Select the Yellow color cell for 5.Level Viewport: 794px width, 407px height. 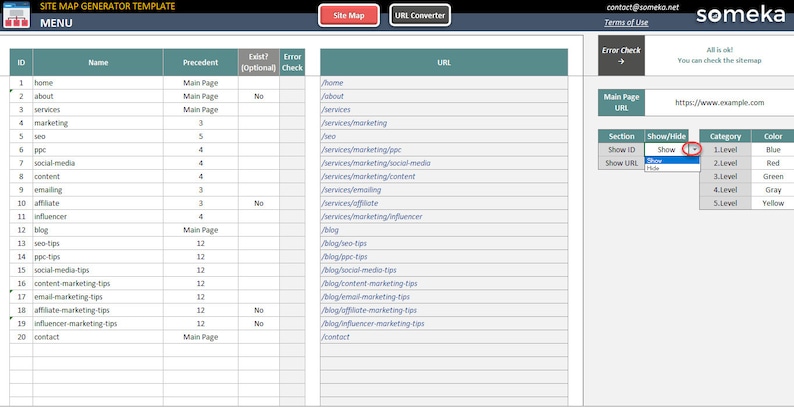(773, 203)
